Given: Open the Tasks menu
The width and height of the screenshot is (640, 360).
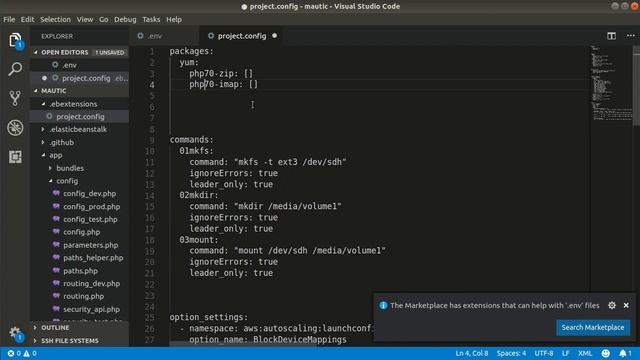Looking at the screenshot, I should [x=151, y=19].
